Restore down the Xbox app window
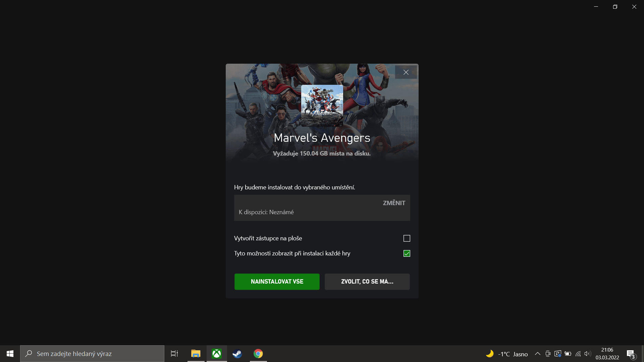Screen dimensions: 644x362 pos(615,7)
